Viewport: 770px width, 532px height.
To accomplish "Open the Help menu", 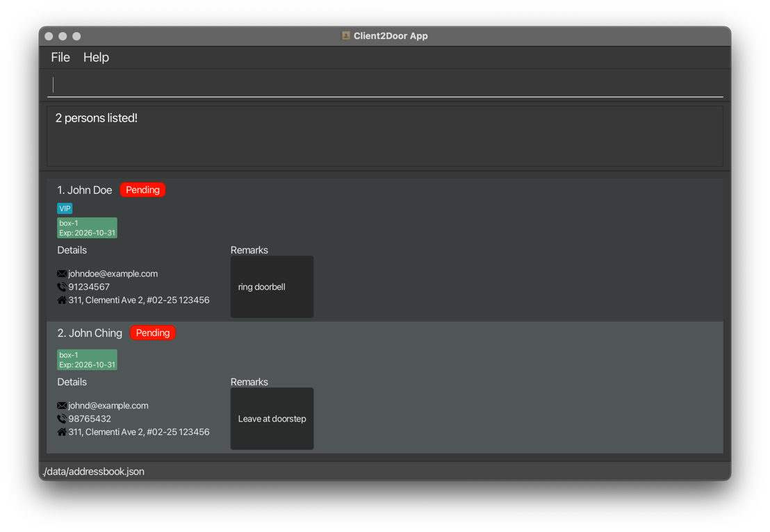I will point(96,58).
